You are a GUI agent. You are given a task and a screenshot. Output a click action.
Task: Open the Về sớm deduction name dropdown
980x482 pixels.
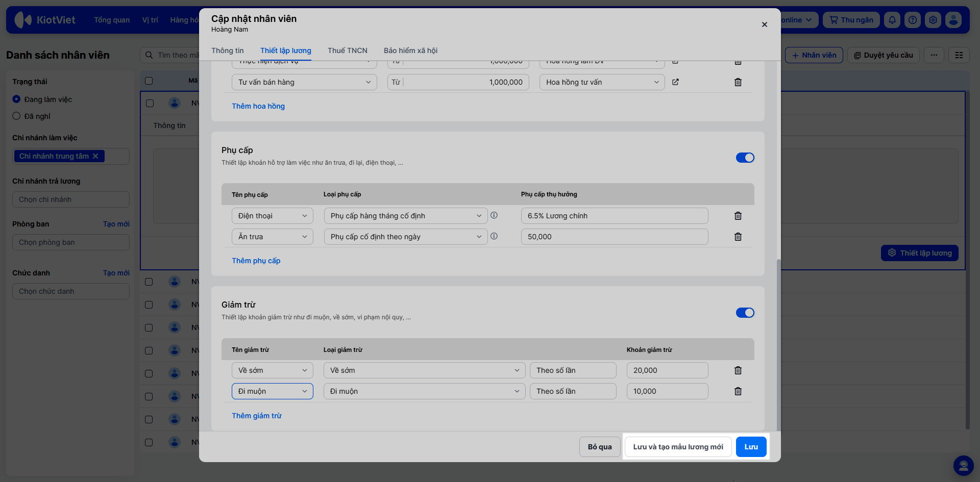[273, 370]
